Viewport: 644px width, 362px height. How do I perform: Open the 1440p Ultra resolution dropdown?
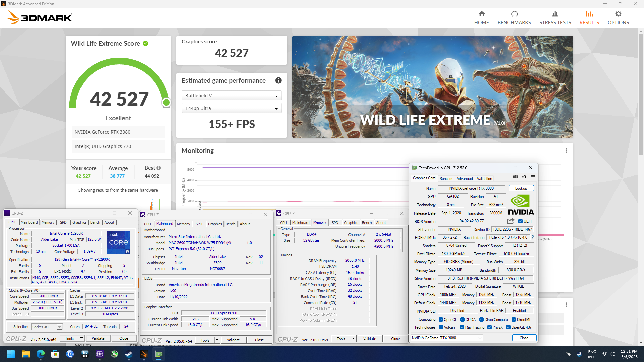click(x=231, y=108)
